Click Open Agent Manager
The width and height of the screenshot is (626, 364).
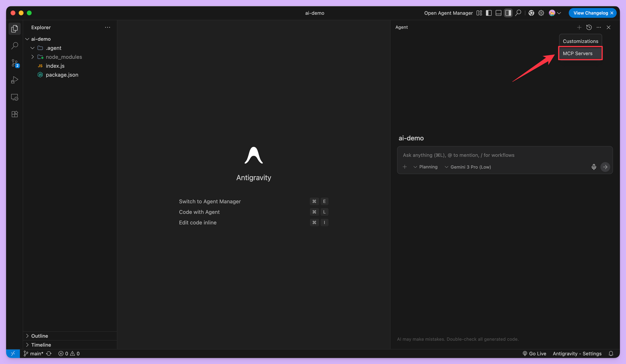coord(448,13)
